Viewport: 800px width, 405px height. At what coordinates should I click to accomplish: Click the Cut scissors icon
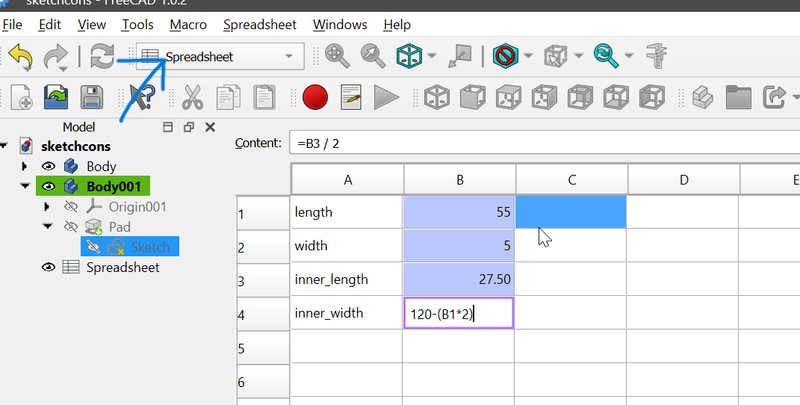pyautogui.click(x=192, y=97)
